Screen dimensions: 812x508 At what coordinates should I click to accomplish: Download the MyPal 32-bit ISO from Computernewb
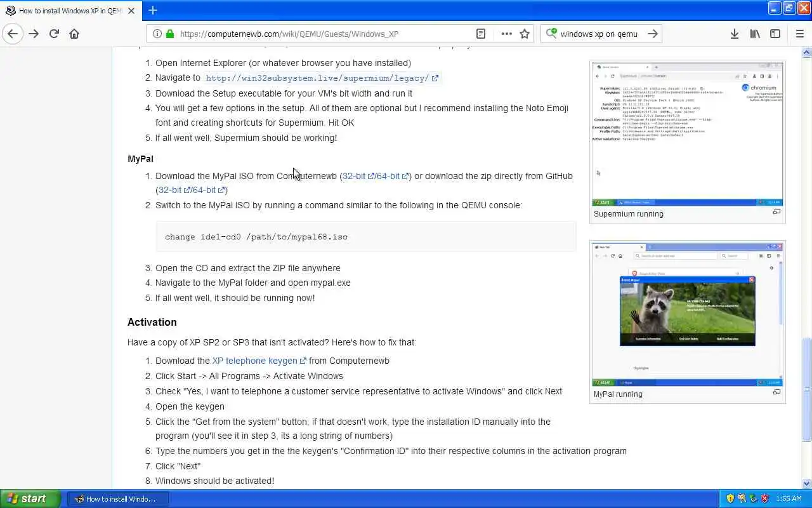tap(358, 176)
